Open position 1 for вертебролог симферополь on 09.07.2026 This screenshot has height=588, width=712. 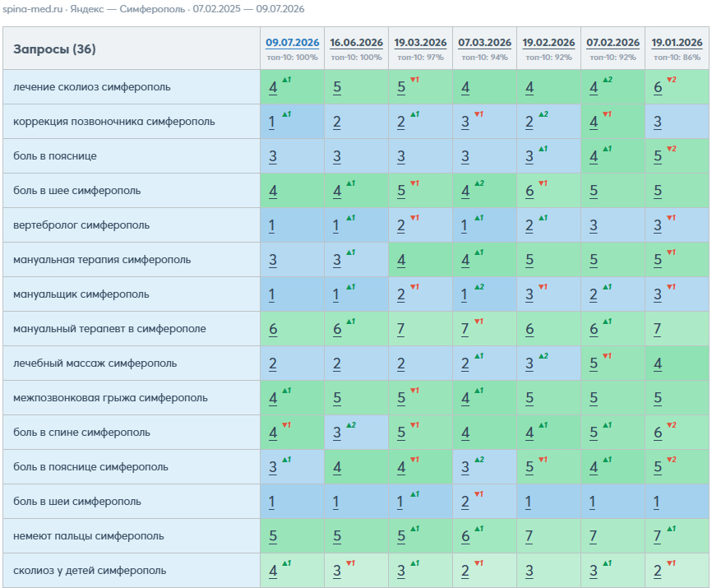pyautogui.click(x=271, y=225)
